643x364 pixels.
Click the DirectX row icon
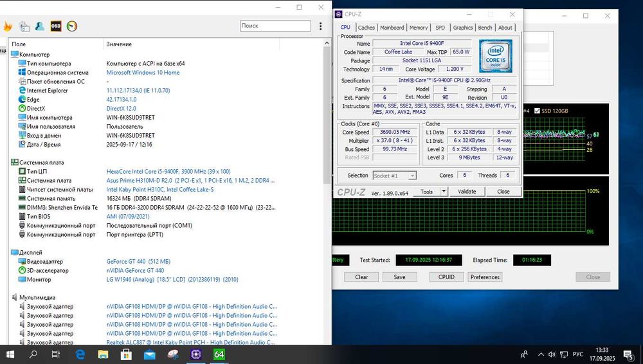pyautogui.click(x=22, y=108)
